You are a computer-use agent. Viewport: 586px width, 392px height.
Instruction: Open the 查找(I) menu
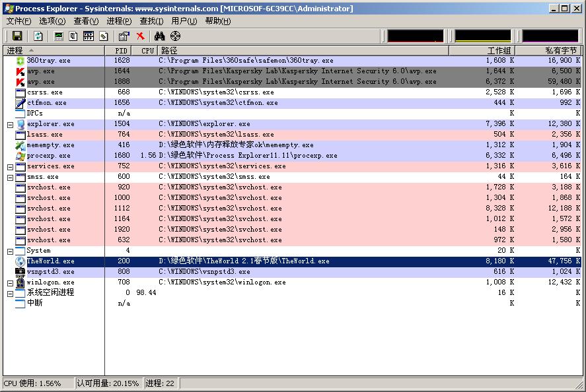151,21
